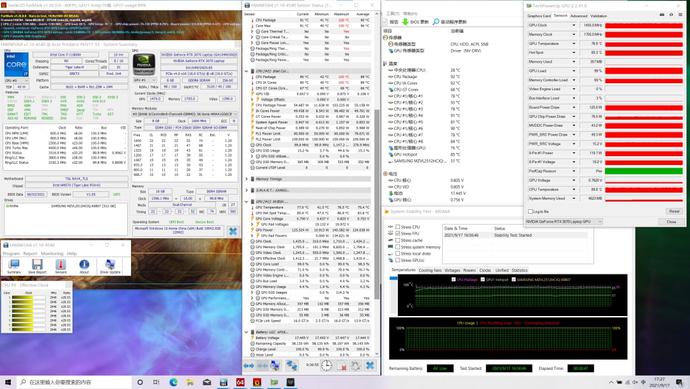Open the GPU Temperature sensor dropdown
The width and height of the screenshot is (690, 389).
[x=573, y=44]
